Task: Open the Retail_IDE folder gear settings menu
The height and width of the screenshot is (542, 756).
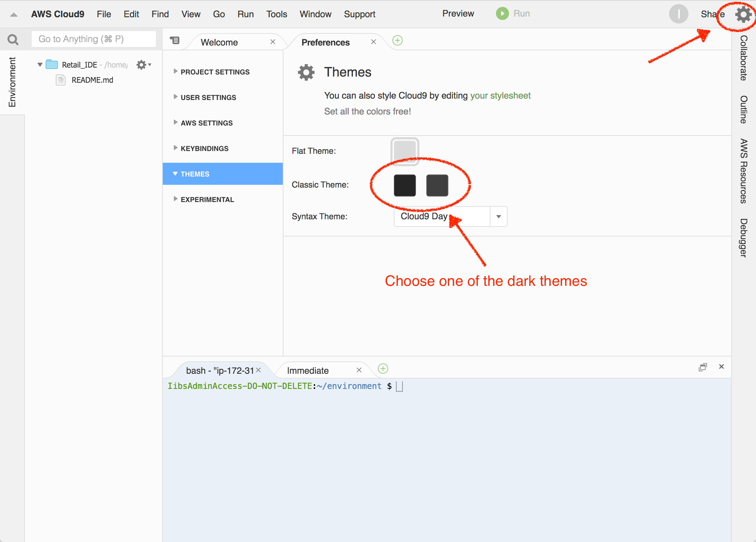Action: tap(143, 65)
